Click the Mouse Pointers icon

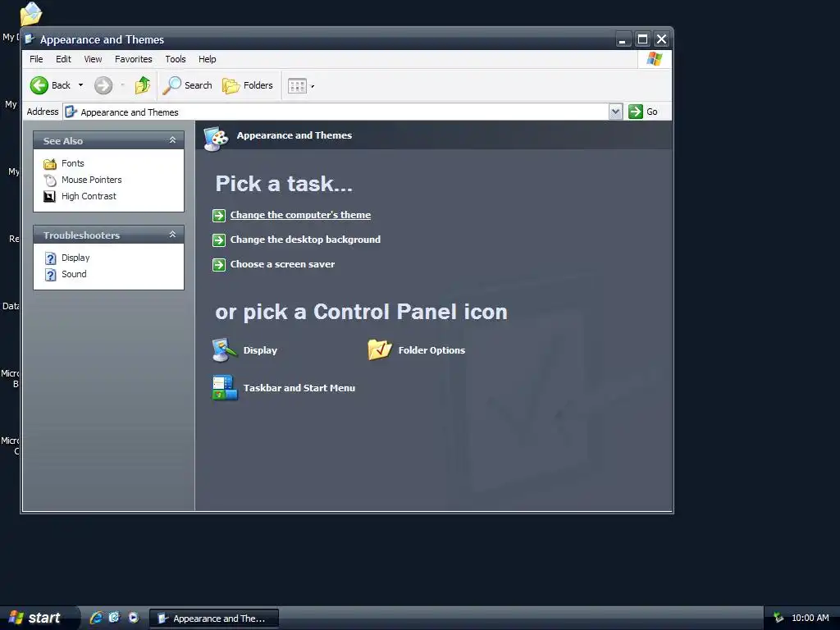tap(50, 180)
